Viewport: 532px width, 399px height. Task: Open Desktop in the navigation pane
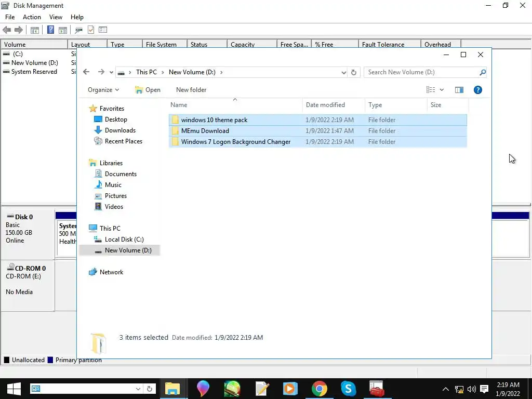click(x=116, y=119)
